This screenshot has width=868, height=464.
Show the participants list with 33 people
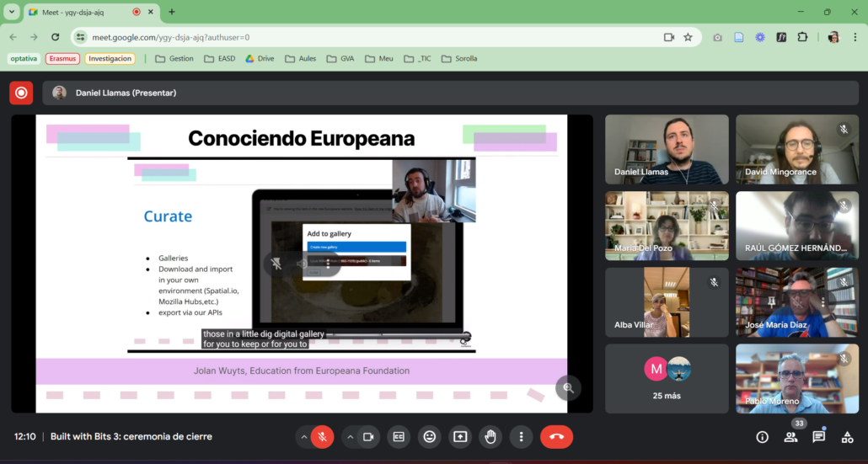[790, 437]
